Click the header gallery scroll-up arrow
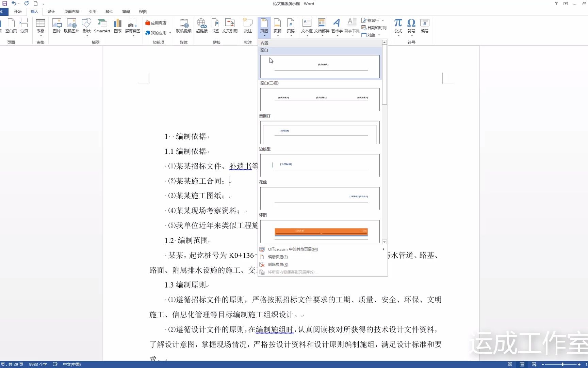Viewport: 588px width, 368px height. [x=385, y=43]
